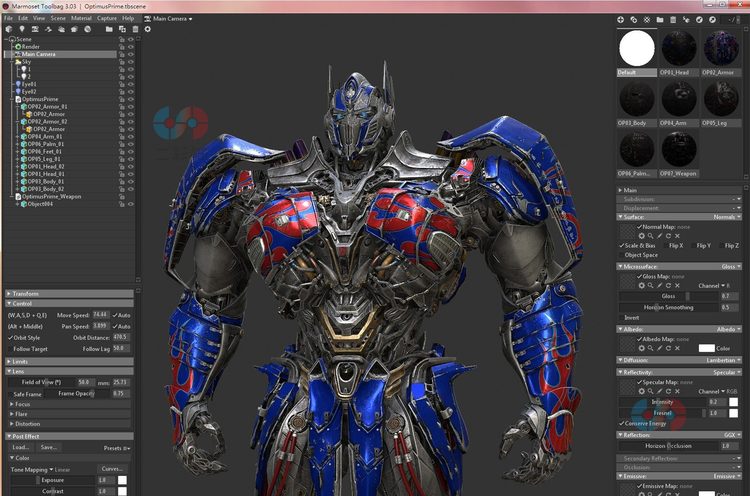Screen dimensions: 750x496
Task: Click the Albedo Map reload icon
Action: tap(668, 348)
